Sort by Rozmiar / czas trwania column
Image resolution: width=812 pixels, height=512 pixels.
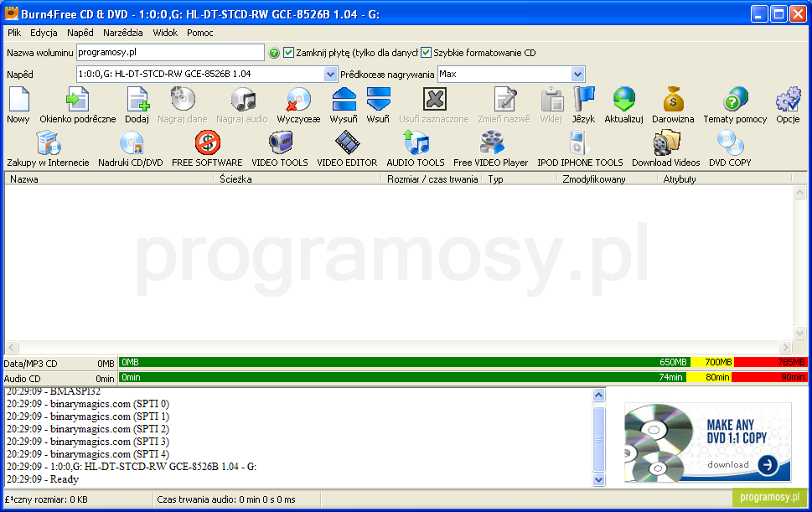pyautogui.click(x=432, y=179)
